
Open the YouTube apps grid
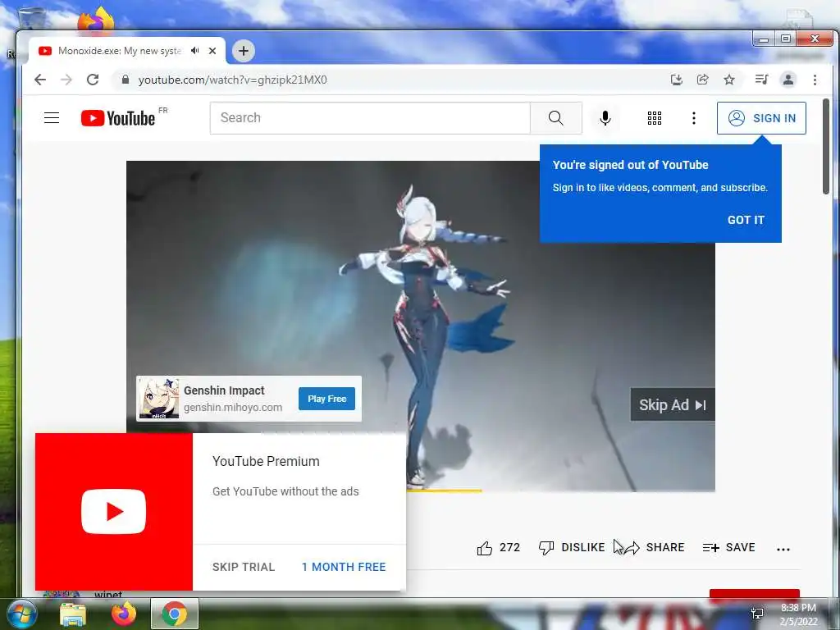(654, 118)
